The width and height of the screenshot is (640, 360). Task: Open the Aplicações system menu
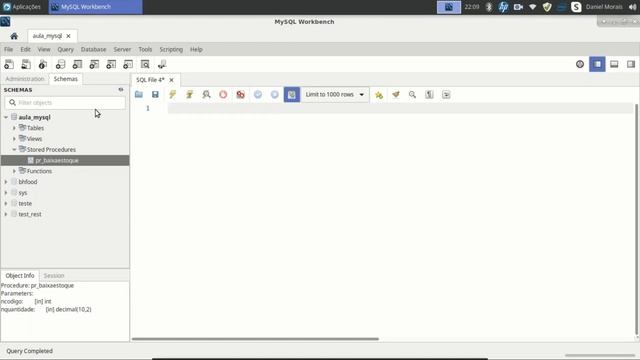(x=22, y=7)
